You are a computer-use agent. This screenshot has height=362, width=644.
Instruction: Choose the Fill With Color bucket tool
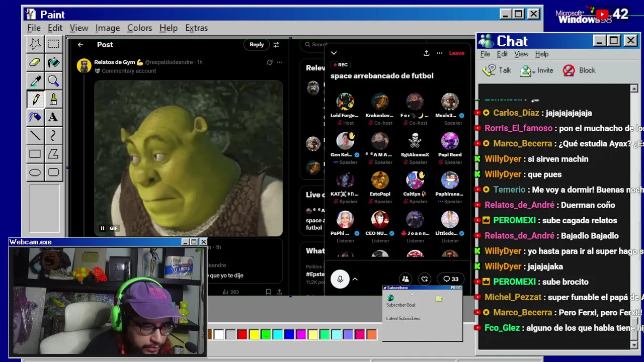coord(53,62)
